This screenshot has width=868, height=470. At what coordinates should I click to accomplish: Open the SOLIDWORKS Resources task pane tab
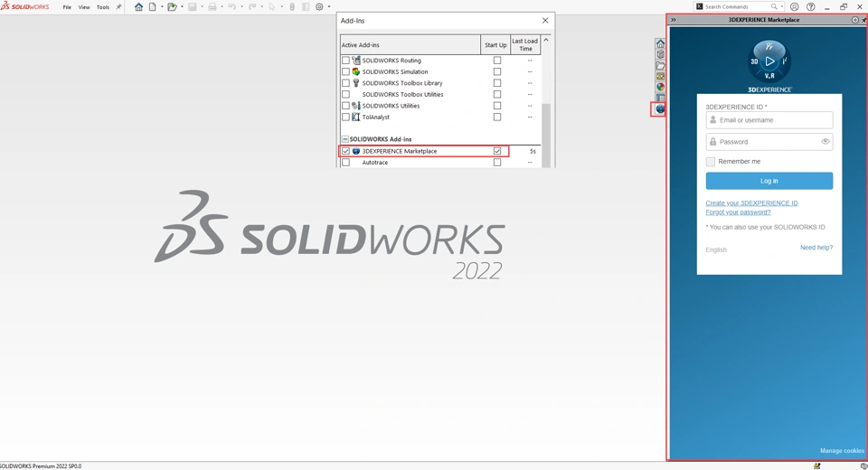point(660,43)
